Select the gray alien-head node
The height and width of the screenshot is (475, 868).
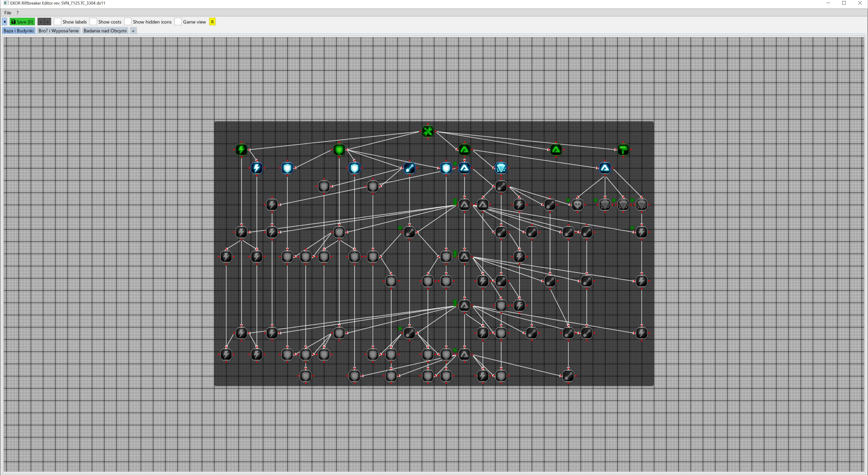[577, 205]
